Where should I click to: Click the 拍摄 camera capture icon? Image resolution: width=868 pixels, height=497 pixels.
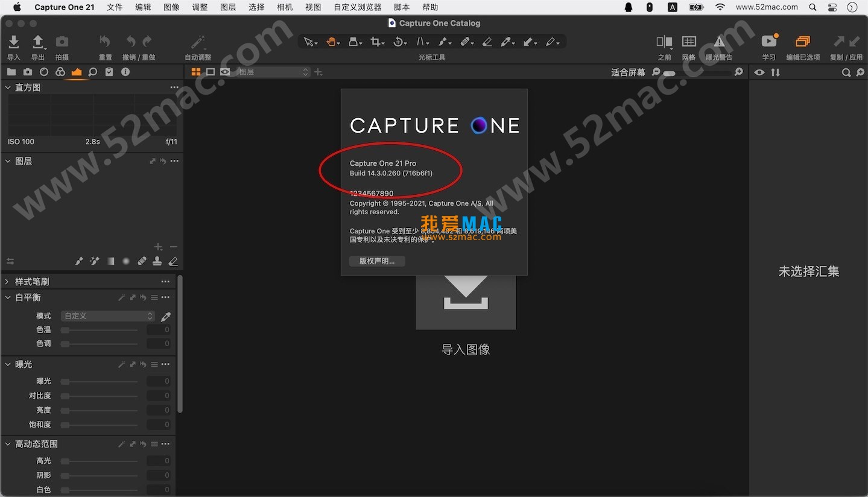coord(62,42)
